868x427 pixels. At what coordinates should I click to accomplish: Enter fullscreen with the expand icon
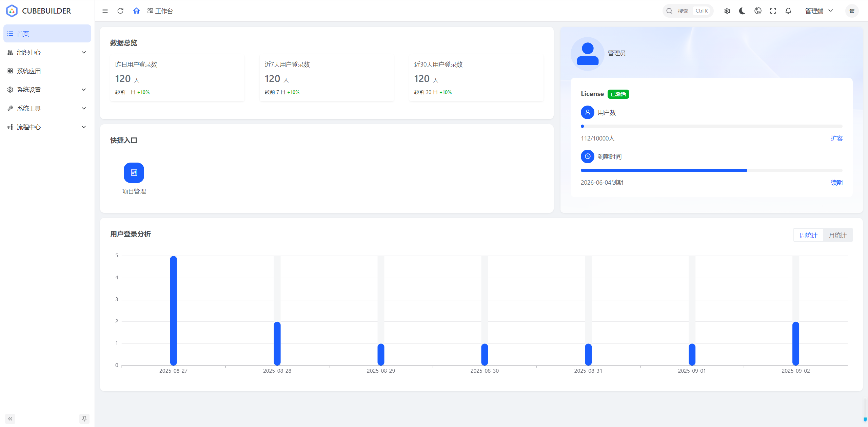(x=773, y=11)
